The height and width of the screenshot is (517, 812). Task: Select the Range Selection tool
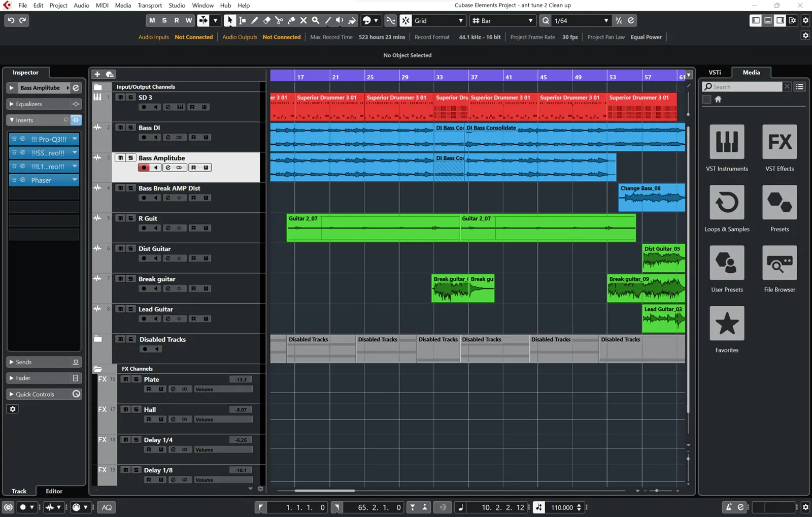pos(242,20)
